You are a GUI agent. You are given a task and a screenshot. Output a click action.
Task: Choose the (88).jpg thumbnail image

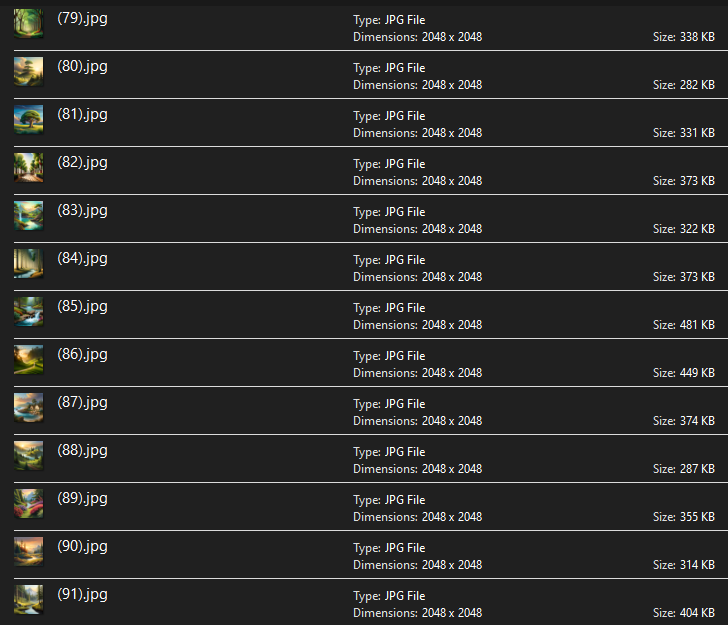pyautogui.click(x=28, y=456)
